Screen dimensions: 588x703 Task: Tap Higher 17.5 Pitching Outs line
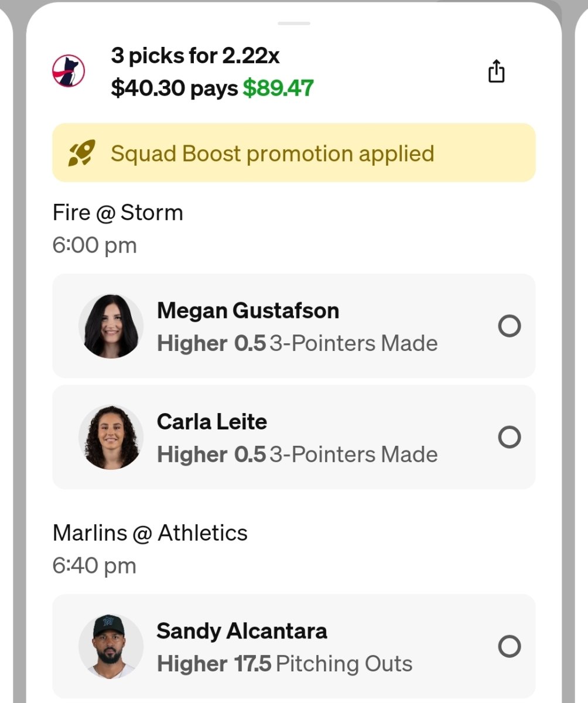[x=285, y=664]
